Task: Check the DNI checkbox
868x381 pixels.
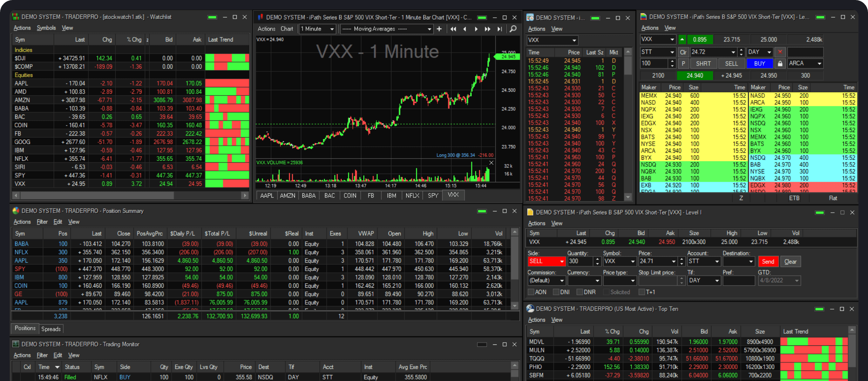Action: (x=556, y=292)
